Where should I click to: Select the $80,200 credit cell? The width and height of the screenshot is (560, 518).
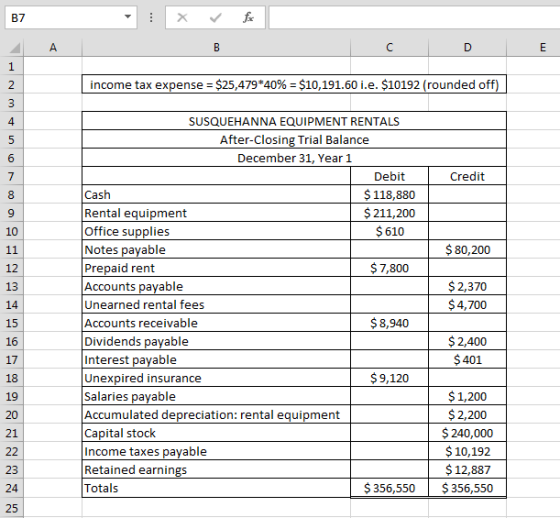[x=467, y=250]
